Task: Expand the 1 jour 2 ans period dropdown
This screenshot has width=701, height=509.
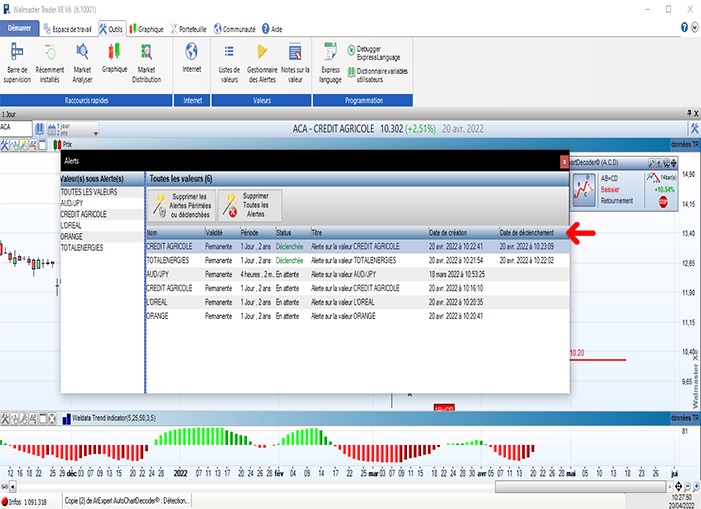Action: tap(95, 133)
